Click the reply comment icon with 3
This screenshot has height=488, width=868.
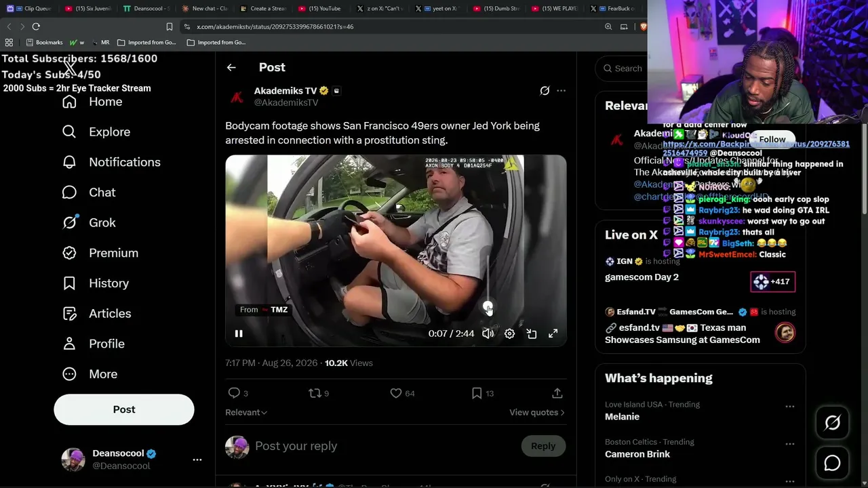click(234, 393)
